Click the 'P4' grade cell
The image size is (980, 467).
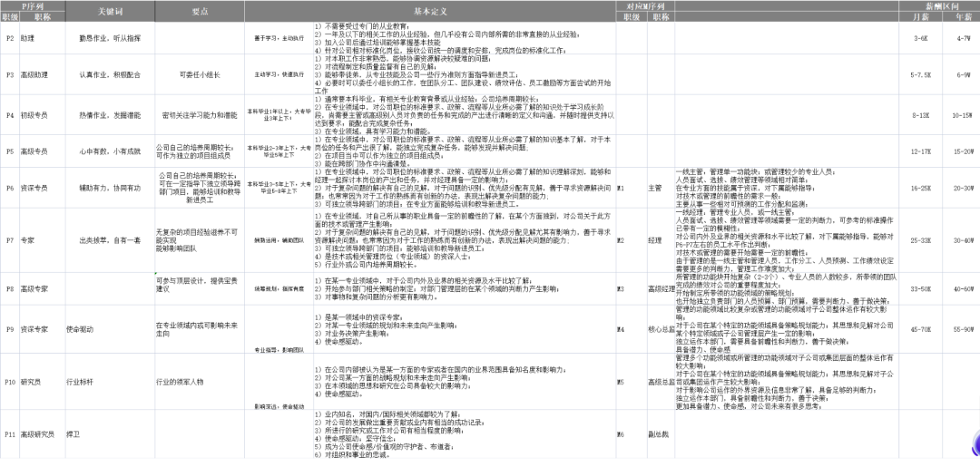coord(9,115)
